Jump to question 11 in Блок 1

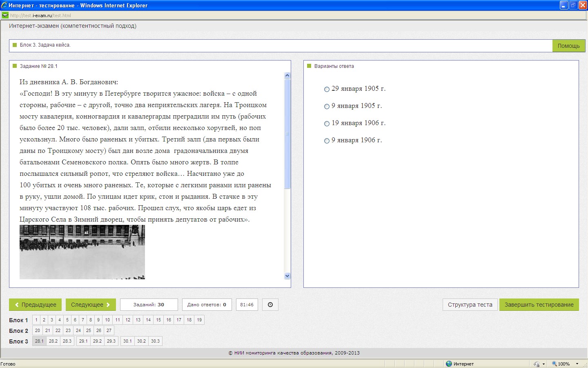118,320
